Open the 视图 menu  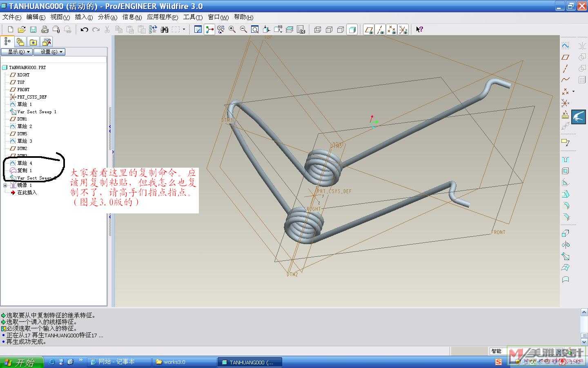tap(60, 17)
